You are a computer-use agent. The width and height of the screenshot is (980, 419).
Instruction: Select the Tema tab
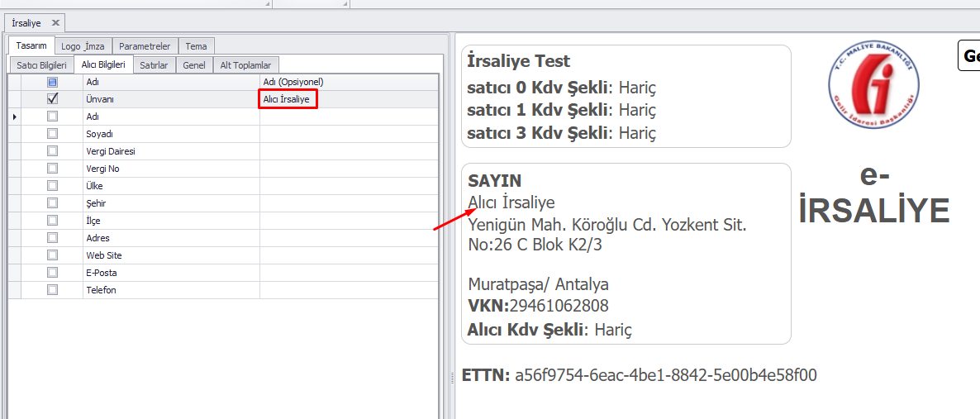196,46
